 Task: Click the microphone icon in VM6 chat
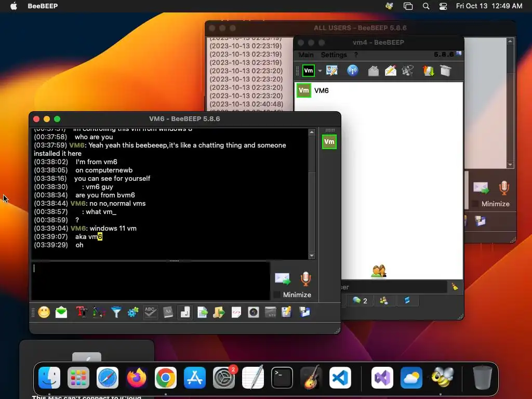tap(305, 278)
